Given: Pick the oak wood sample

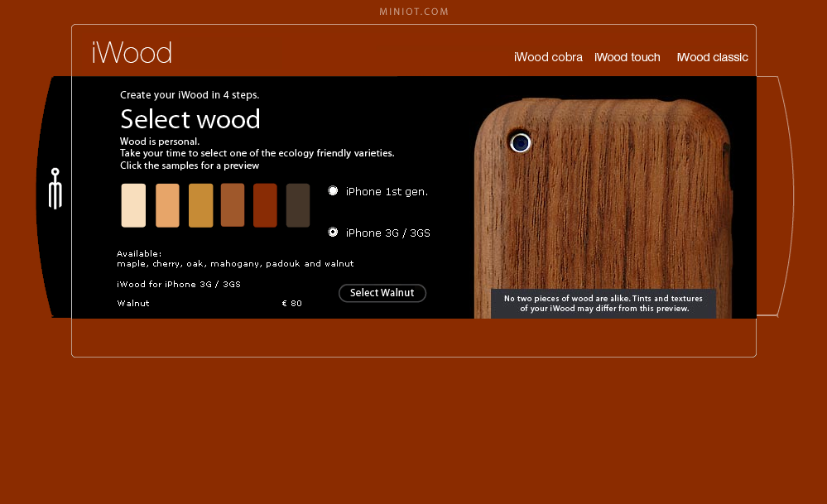Looking at the screenshot, I should click(x=200, y=205).
